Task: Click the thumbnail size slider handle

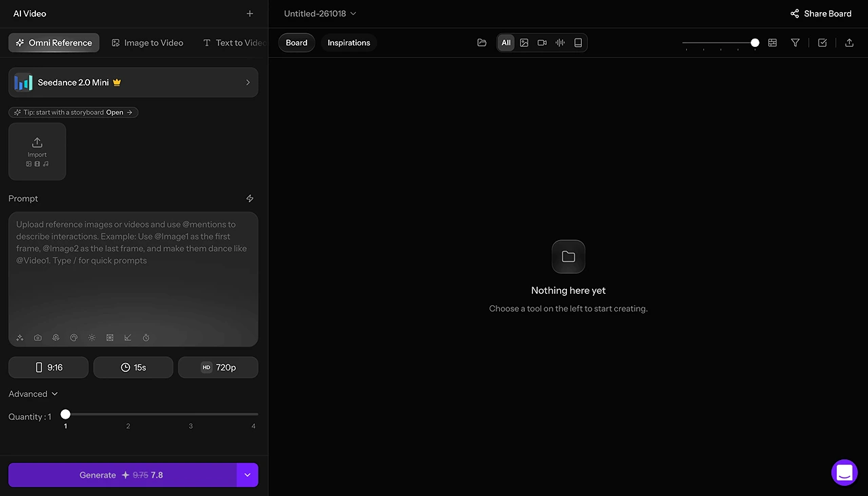Action: pyautogui.click(x=755, y=43)
